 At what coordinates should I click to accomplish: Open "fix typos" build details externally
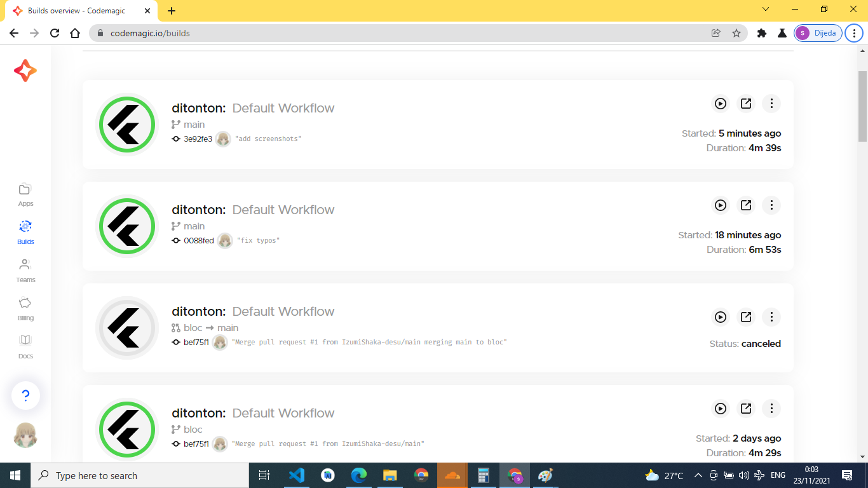coord(746,205)
